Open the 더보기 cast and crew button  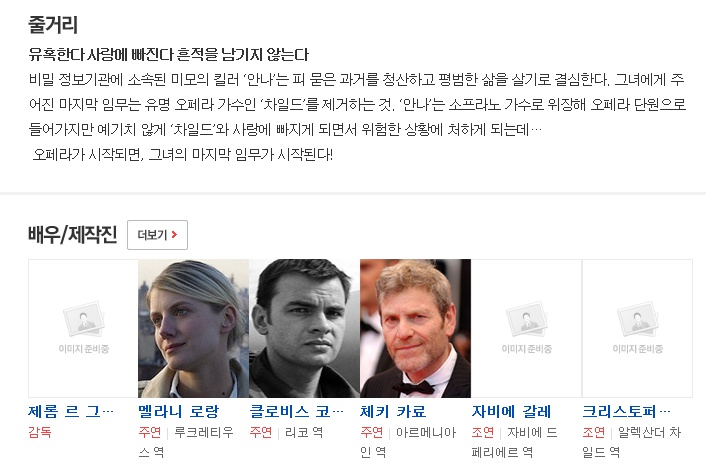157,235
